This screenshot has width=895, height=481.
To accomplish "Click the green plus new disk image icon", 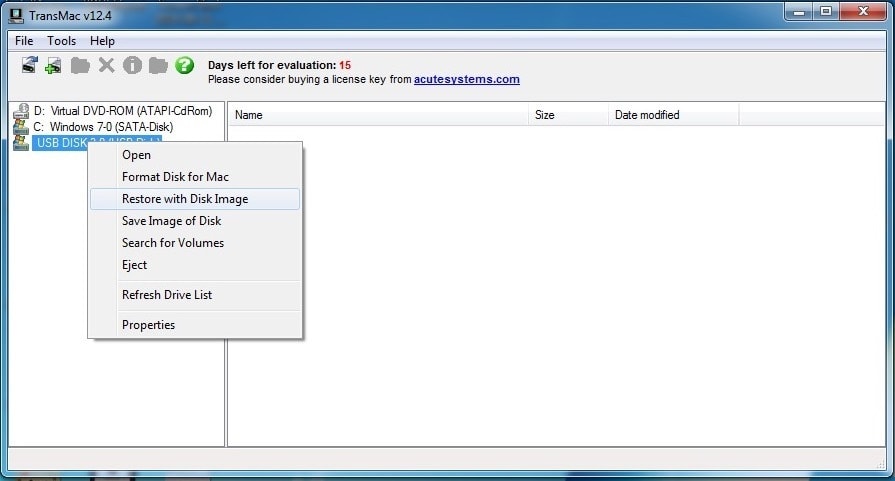I will 54,65.
